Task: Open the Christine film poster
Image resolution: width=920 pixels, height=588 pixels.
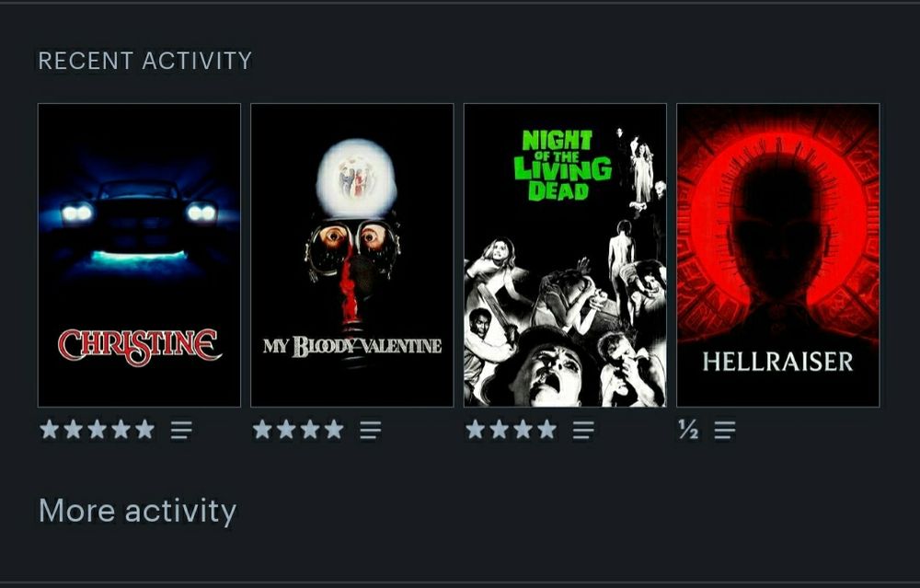Action: click(x=139, y=255)
